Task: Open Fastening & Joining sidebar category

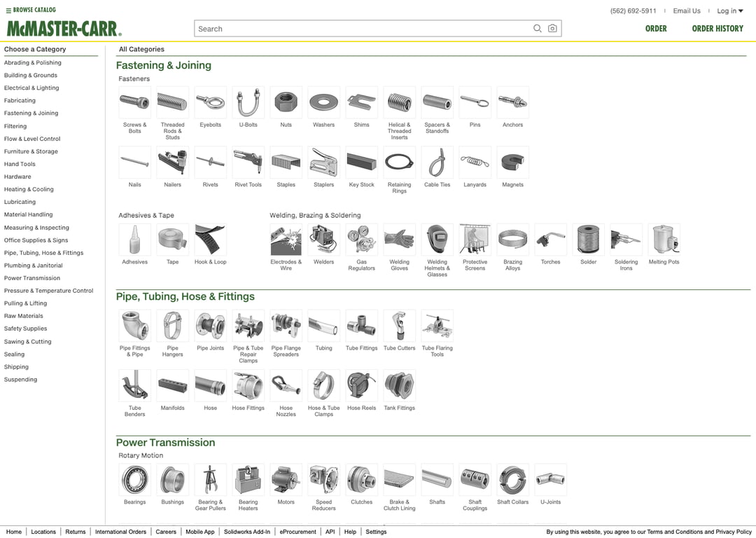Action: [31, 113]
